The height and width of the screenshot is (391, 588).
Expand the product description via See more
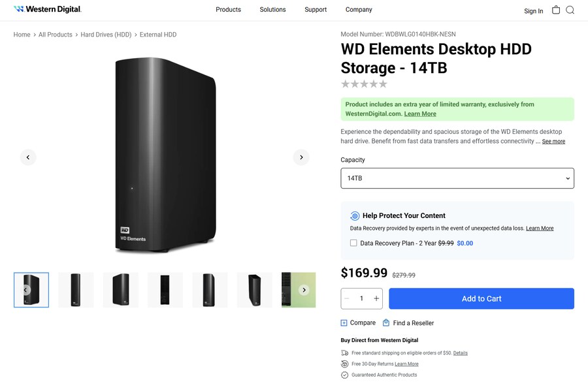[x=553, y=141]
